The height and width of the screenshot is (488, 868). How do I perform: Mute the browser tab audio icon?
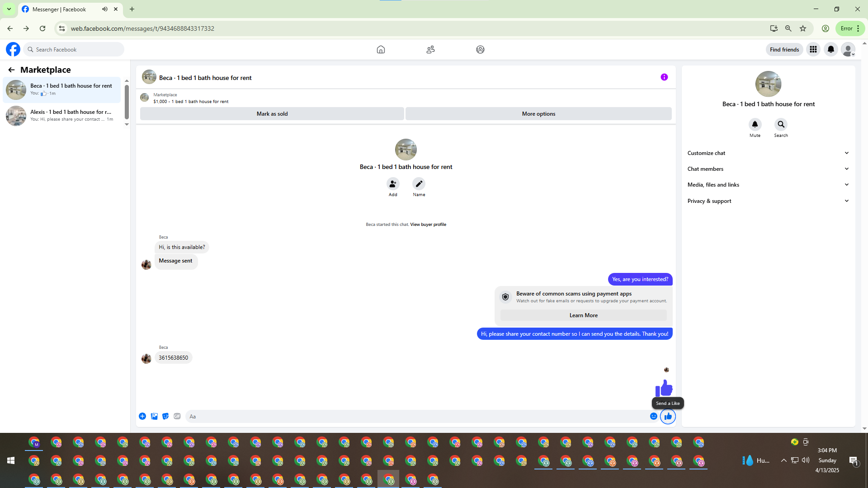[x=105, y=9]
